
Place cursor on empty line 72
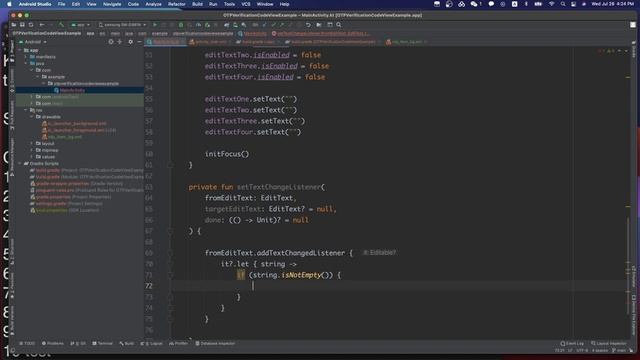coord(400,286)
